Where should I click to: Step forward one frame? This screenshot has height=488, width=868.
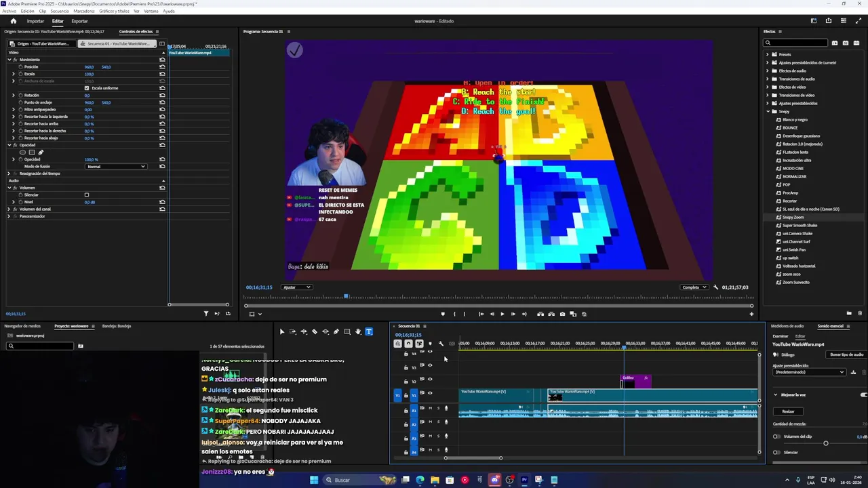point(513,314)
